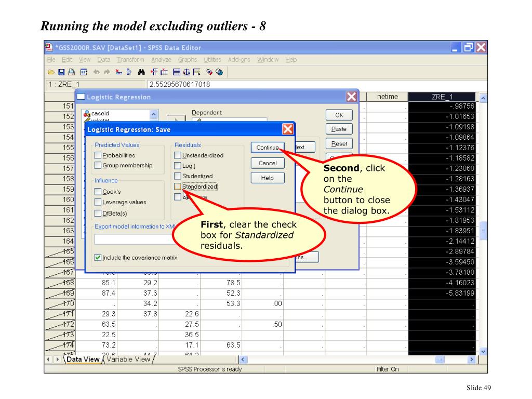Check the Cook's influence checkbox

point(98,192)
